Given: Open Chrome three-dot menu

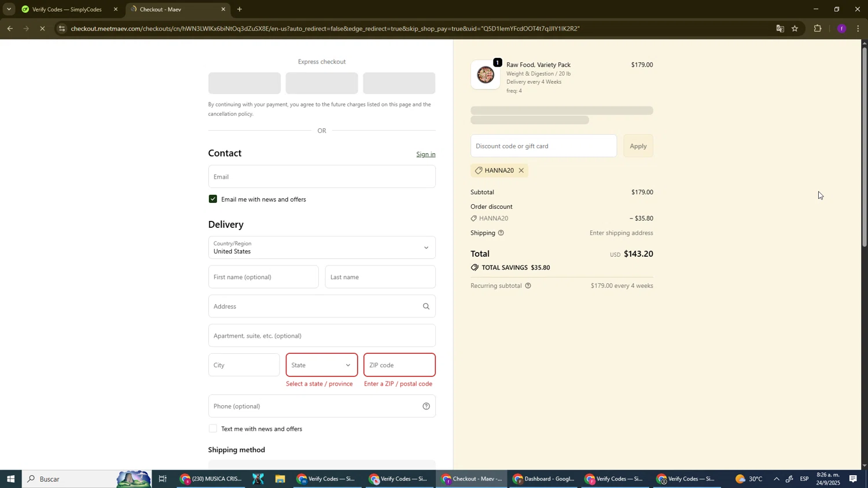Looking at the screenshot, I should click(858, 28).
